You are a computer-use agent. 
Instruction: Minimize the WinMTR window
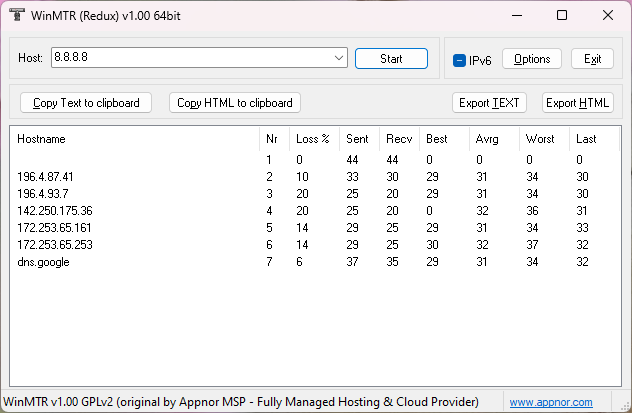point(517,15)
